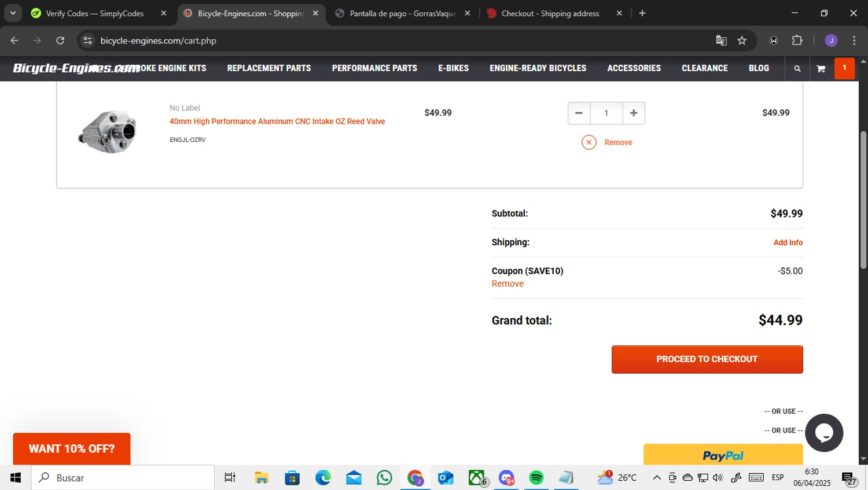868x490 pixels.
Task: Open Microsoft Edge from the taskbar
Action: coord(323,478)
